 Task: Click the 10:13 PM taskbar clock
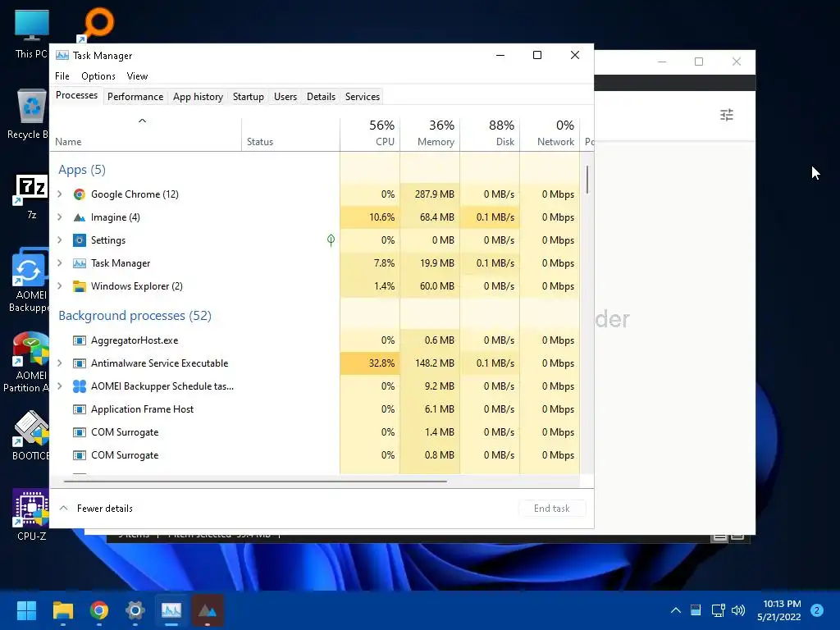[x=781, y=604]
